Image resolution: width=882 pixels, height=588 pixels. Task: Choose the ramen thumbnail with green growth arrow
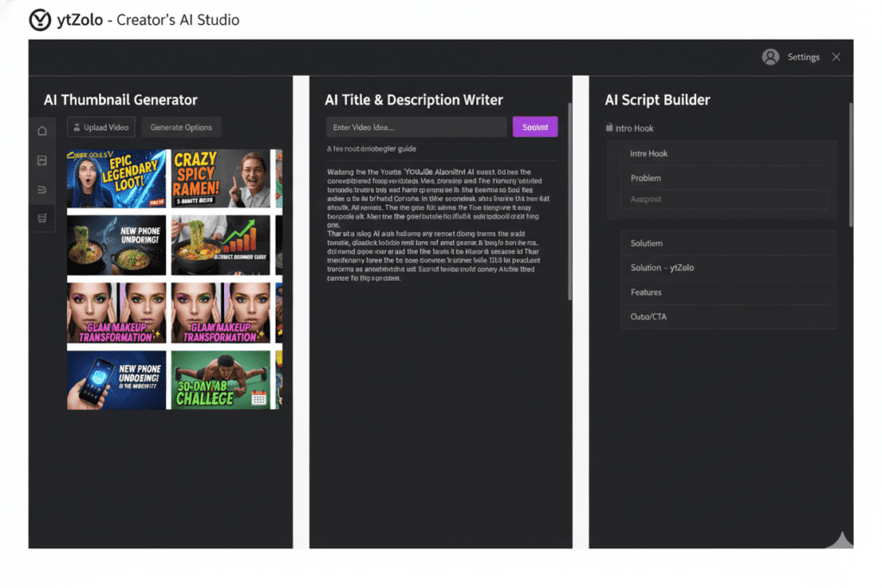(x=220, y=245)
